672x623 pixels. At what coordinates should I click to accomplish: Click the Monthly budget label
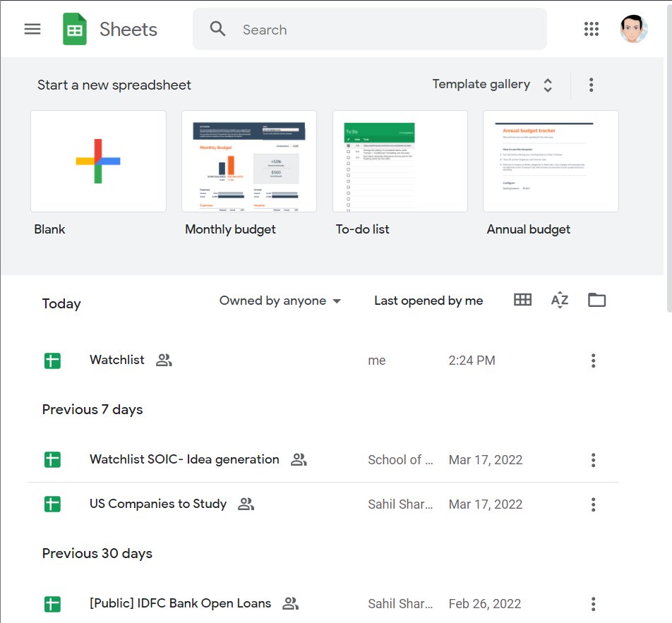(230, 229)
